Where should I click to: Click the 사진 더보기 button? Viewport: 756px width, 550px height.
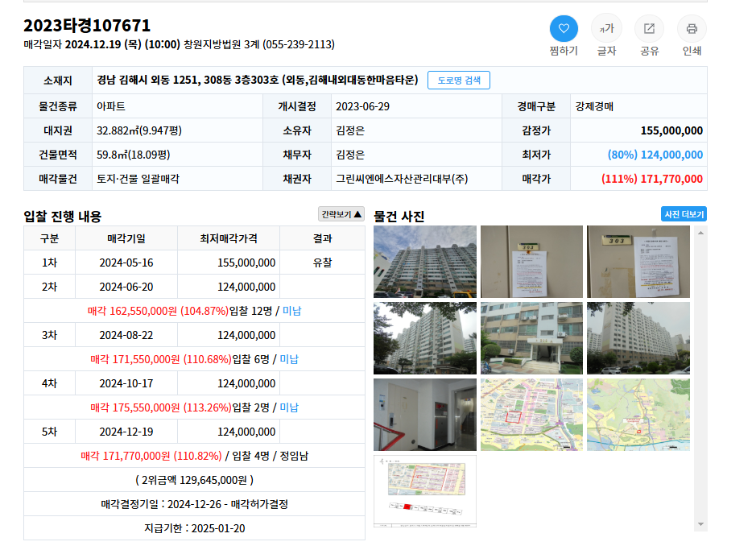[684, 214]
